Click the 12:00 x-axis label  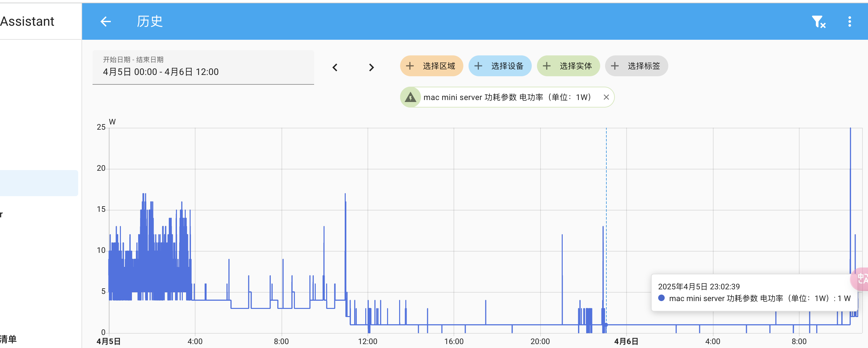coord(367,341)
